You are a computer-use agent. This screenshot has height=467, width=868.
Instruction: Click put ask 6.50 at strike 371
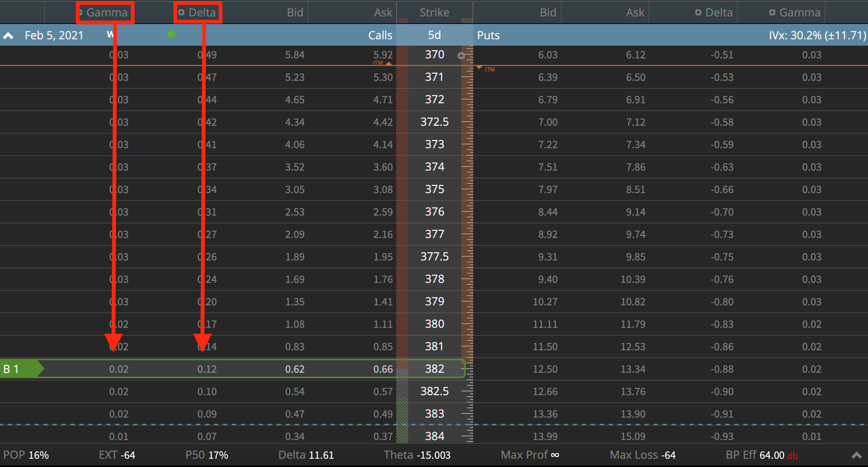point(636,77)
